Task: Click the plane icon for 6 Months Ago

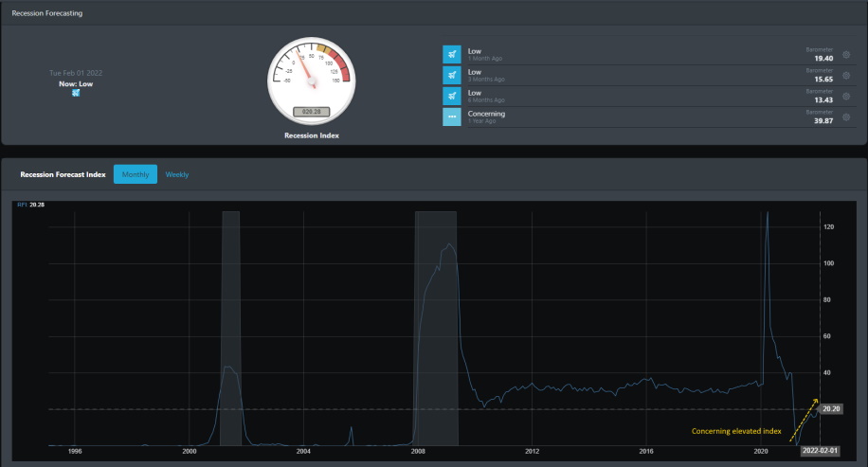Action: 452,96
